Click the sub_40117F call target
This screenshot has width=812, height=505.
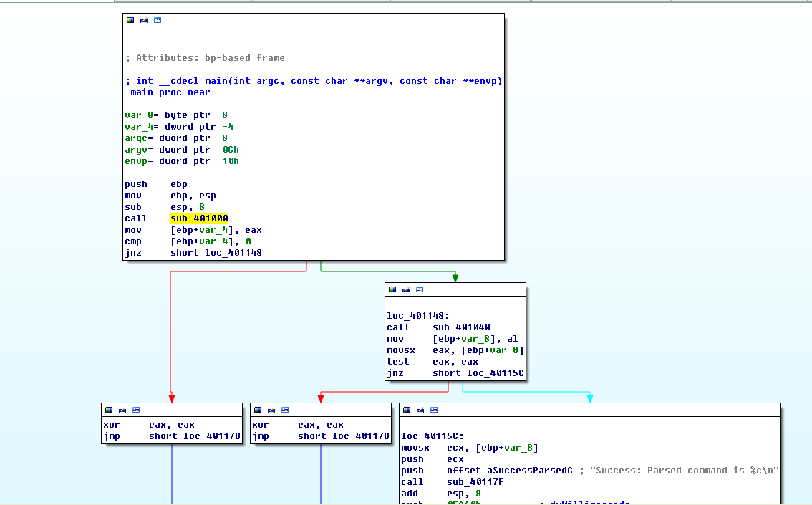click(475, 482)
